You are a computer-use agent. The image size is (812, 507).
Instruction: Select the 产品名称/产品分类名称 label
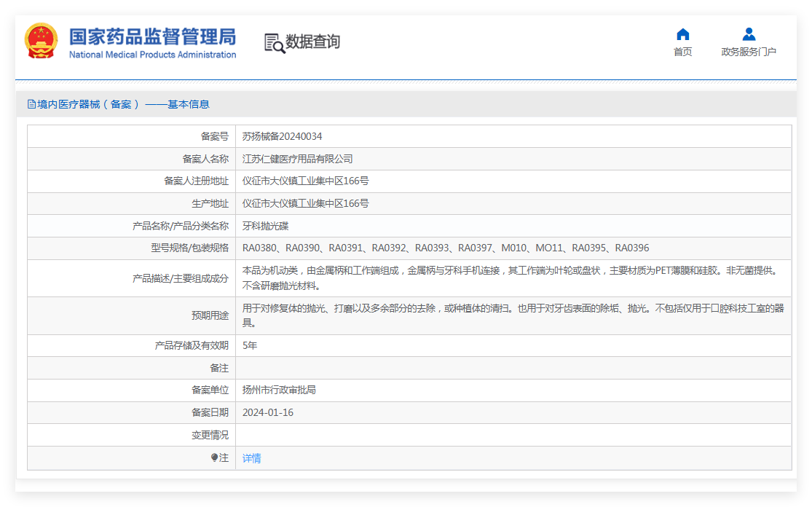click(181, 226)
